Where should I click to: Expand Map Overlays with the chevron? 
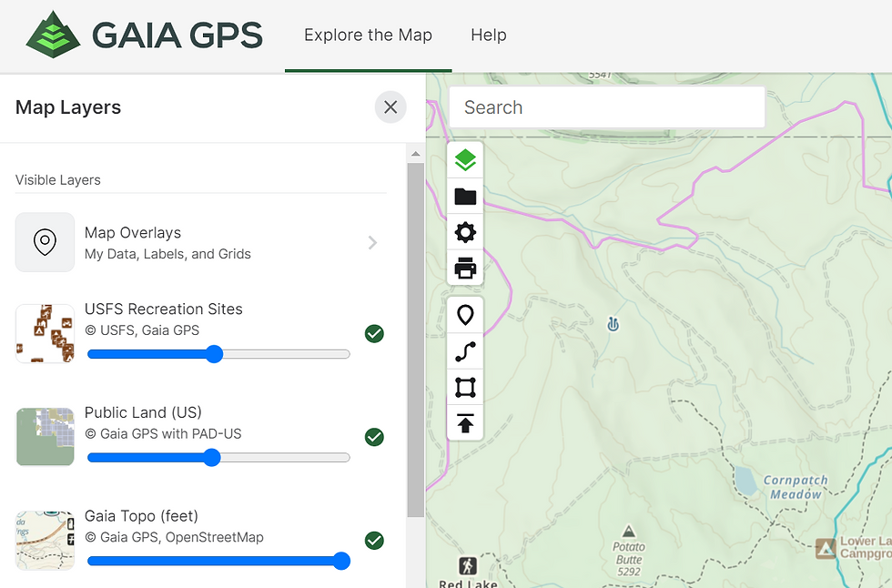pyautogui.click(x=372, y=242)
